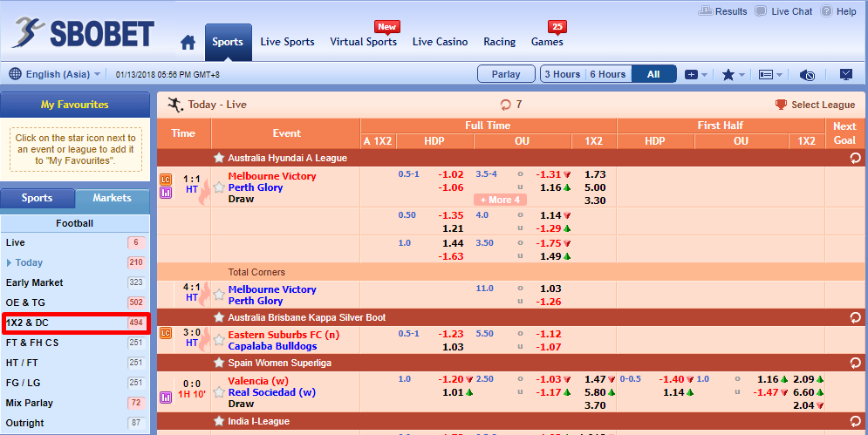
Task: Open the live TV monitor icon
Action: pyautogui.click(x=846, y=75)
